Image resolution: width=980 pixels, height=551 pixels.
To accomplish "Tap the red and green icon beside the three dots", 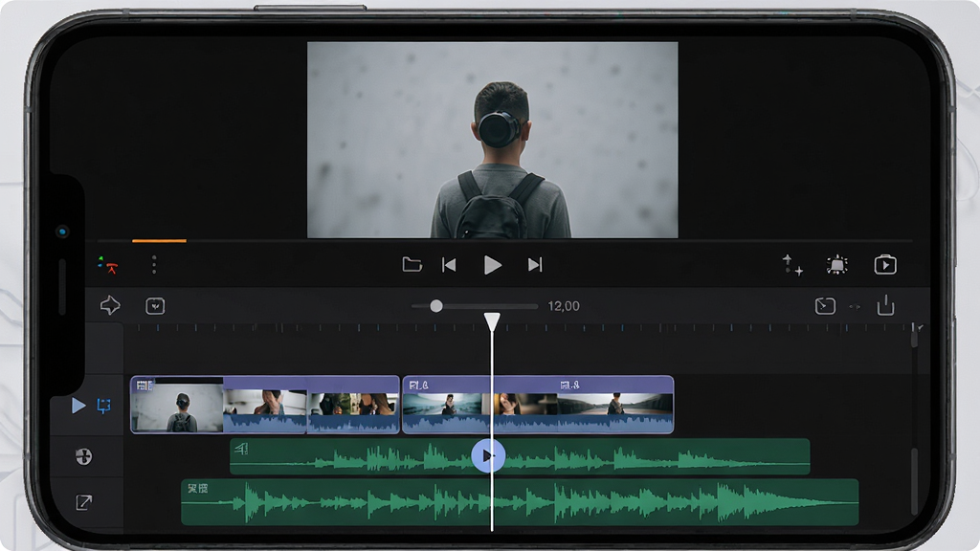I will point(108,265).
